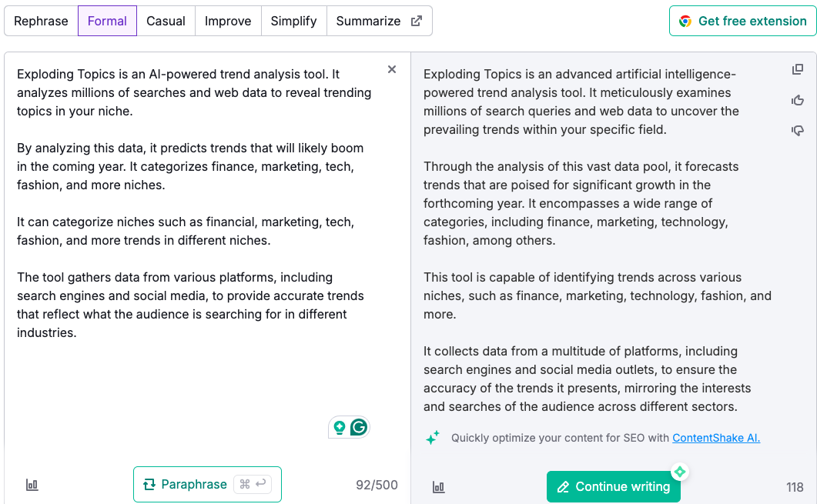The width and height of the screenshot is (817, 504).
Task: Clear the input text with the X button
Action: (392, 69)
